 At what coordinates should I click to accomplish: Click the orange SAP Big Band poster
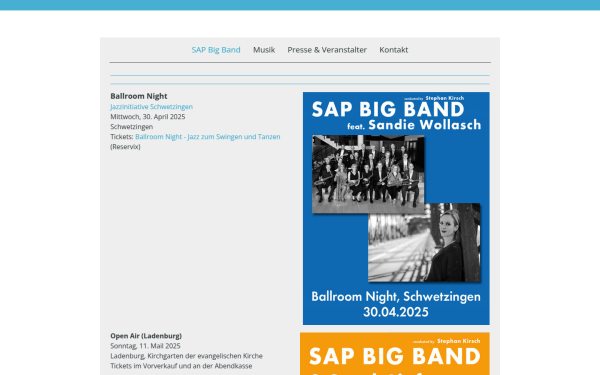[395, 354]
